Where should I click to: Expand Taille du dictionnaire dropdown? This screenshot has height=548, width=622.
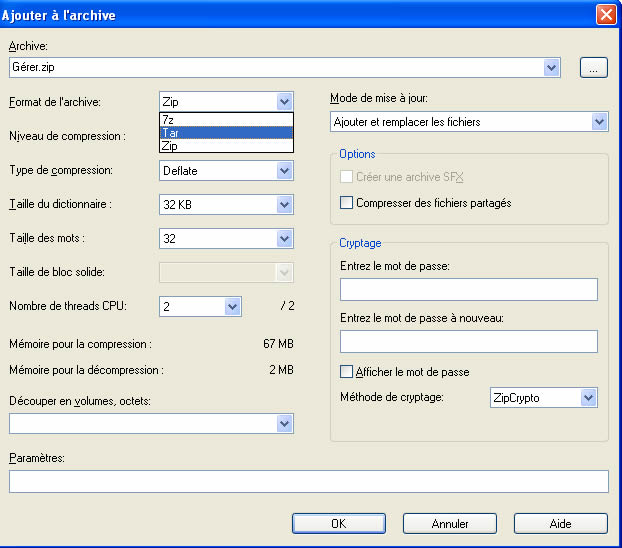pyautogui.click(x=284, y=205)
